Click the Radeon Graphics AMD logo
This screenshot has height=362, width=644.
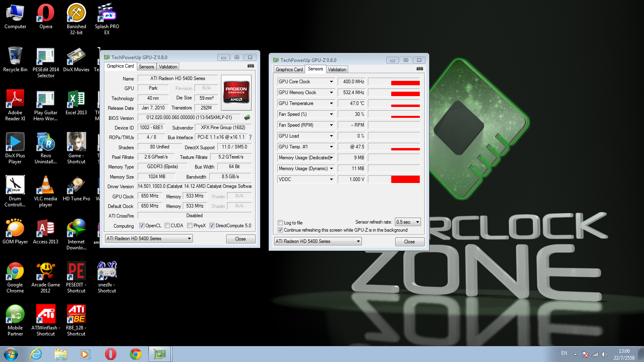point(236,93)
